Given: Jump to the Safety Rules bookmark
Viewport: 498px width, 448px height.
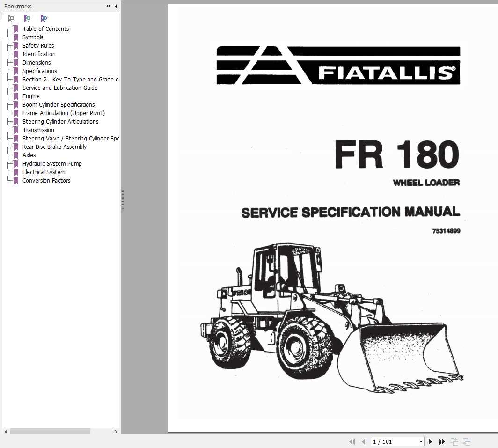Looking at the screenshot, I should click(38, 45).
